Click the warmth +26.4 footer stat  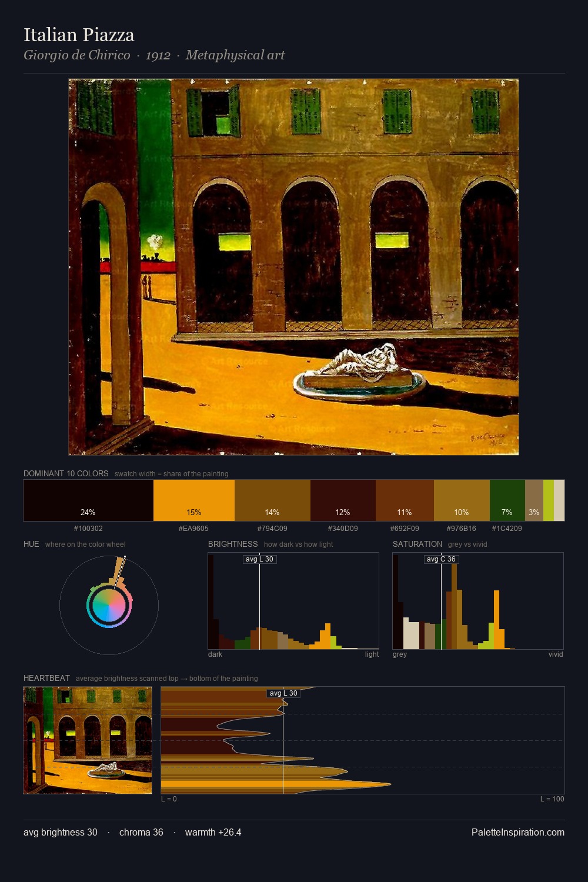tap(213, 832)
